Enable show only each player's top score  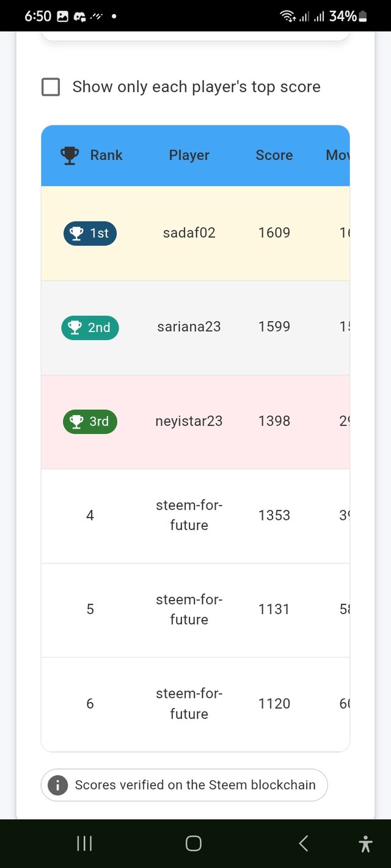51,87
